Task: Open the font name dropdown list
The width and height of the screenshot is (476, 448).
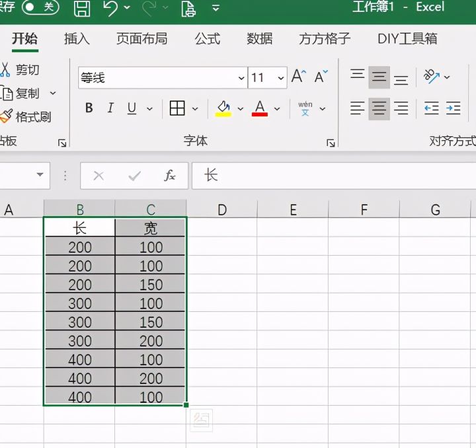Action: pyautogui.click(x=241, y=78)
